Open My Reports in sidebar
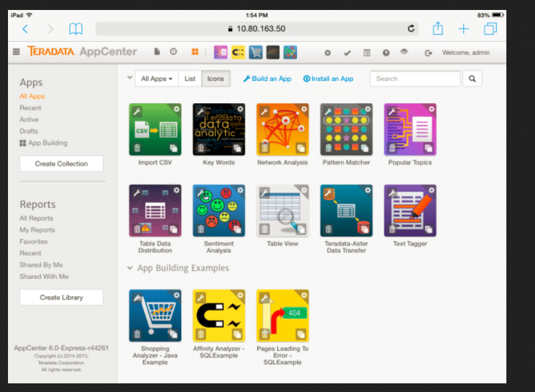This screenshot has width=535, height=392. [37, 230]
